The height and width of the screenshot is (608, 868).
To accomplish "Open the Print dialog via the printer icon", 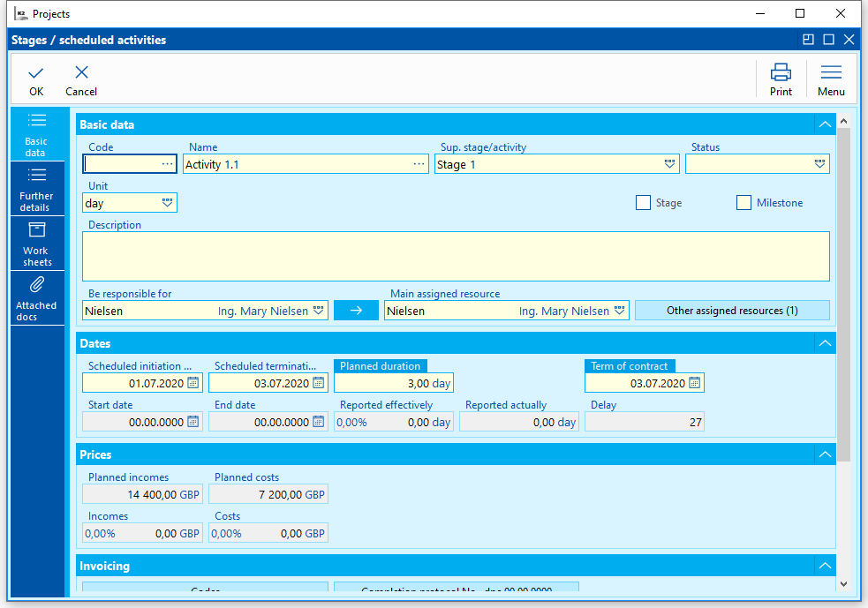I will (781, 72).
